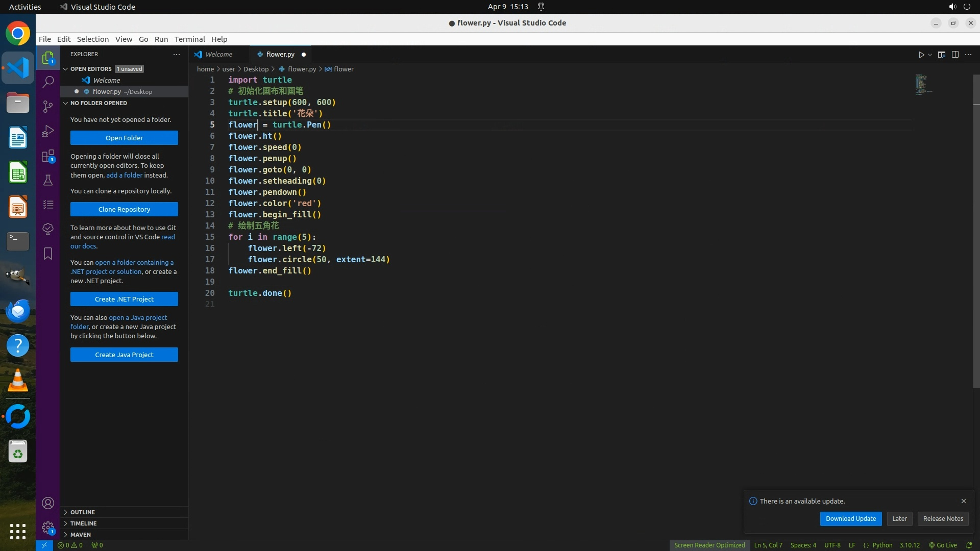Switch to the Welcome tab

pyautogui.click(x=218, y=54)
